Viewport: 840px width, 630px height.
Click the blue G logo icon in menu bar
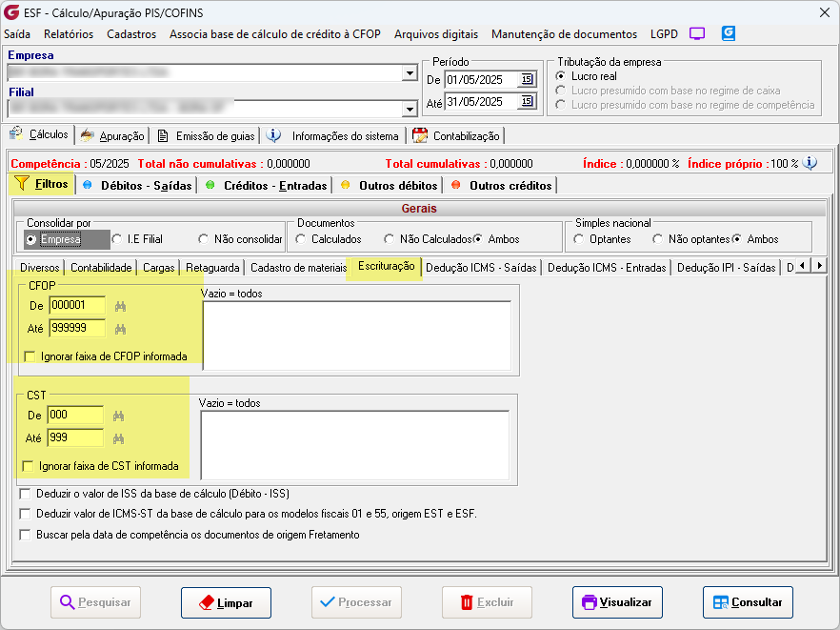pyautogui.click(x=728, y=33)
